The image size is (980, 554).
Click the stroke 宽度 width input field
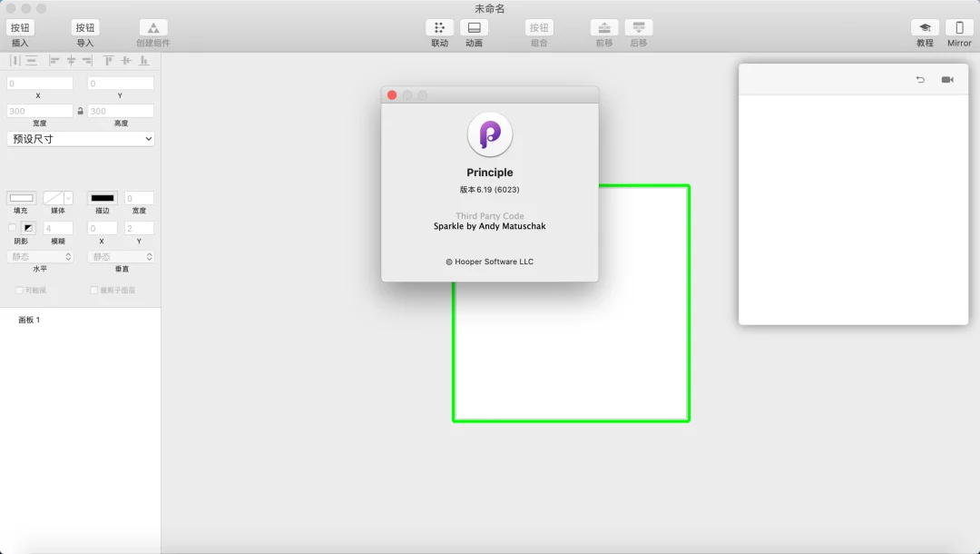tap(139, 198)
